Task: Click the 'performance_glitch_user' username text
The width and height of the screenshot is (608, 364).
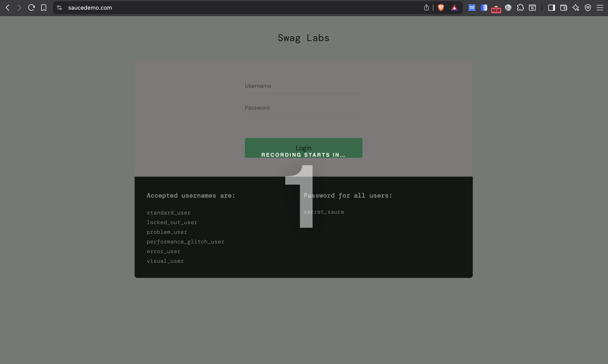Action: tap(185, 242)
